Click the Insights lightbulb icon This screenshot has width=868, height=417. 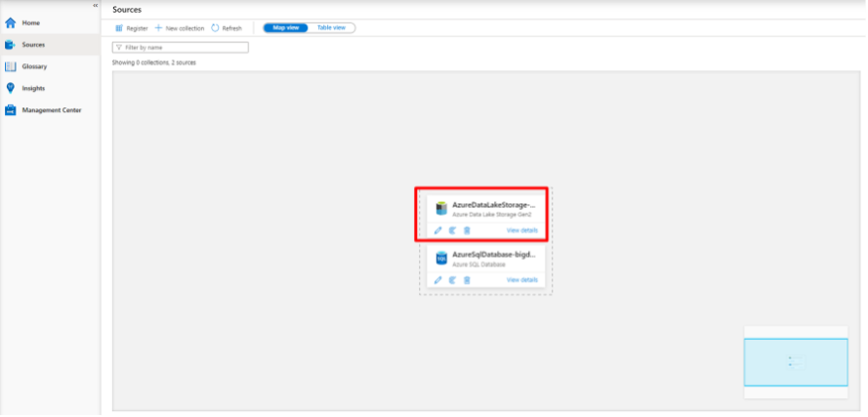(x=10, y=88)
